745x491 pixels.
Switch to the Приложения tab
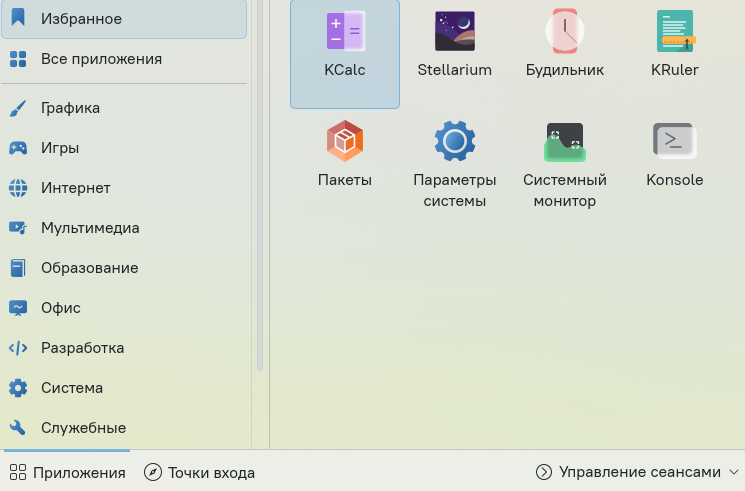67,472
